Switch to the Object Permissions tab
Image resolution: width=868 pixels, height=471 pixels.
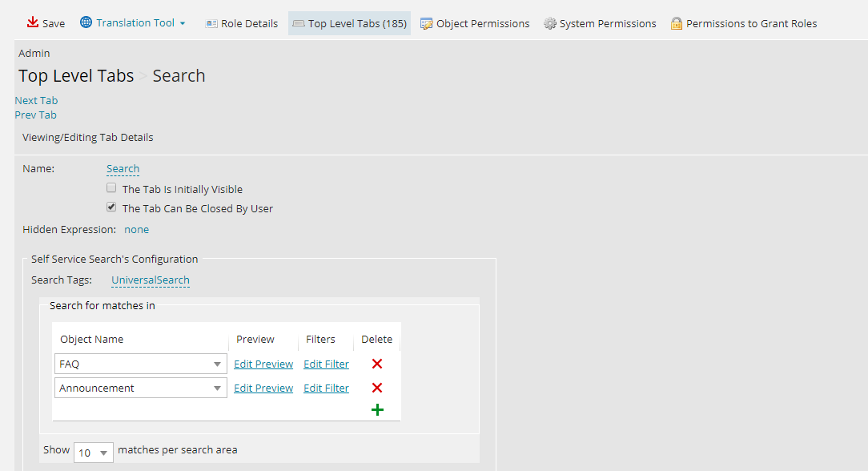475,23
